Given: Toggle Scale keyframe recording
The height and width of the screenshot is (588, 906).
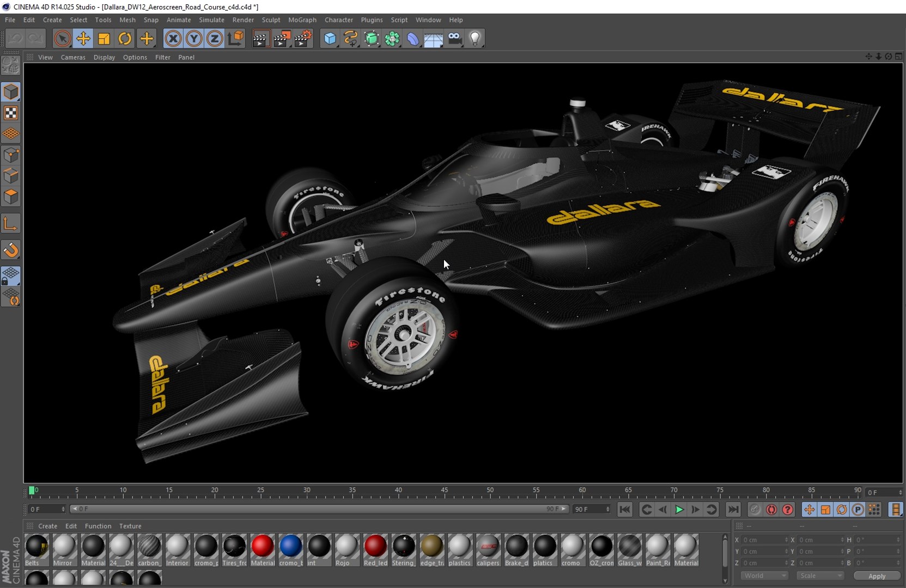Looking at the screenshot, I should coord(825,510).
